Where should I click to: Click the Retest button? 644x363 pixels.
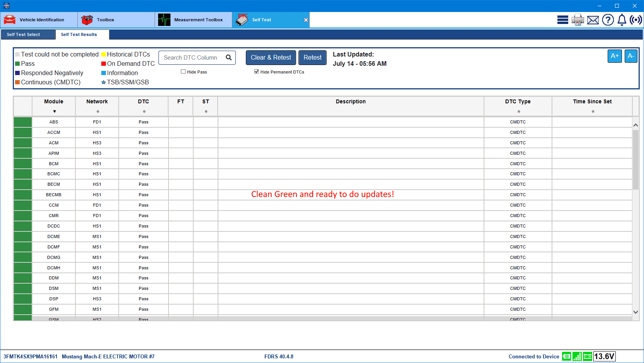[312, 58]
